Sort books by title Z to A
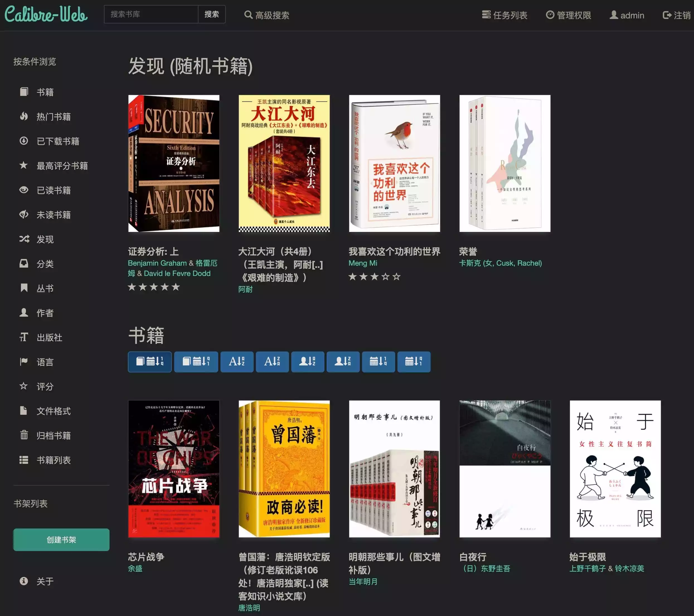 (x=272, y=362)
